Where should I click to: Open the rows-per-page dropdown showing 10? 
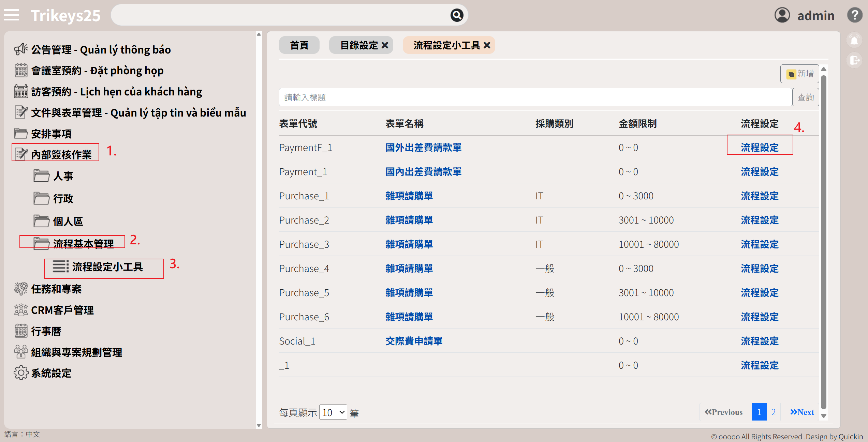pos(333,412)
